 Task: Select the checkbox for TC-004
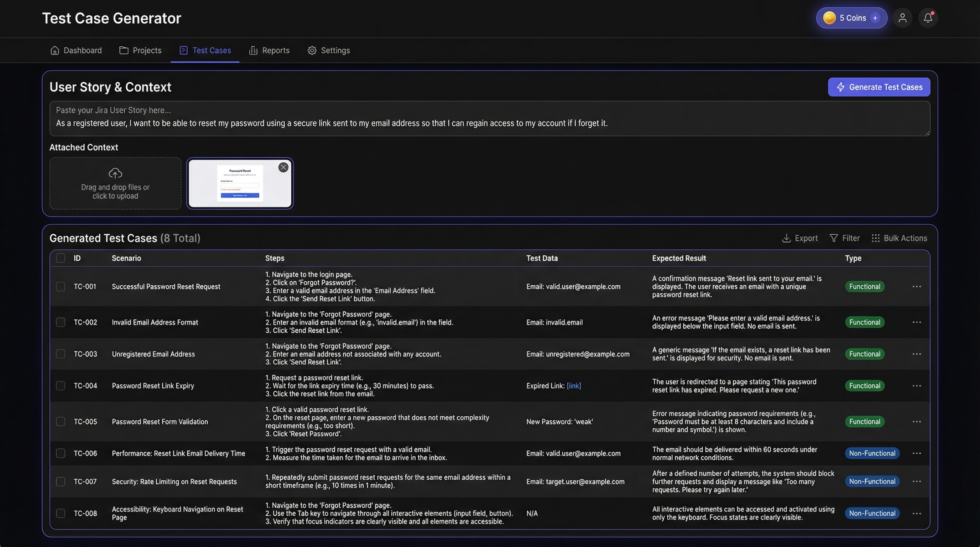coord(61,385)
